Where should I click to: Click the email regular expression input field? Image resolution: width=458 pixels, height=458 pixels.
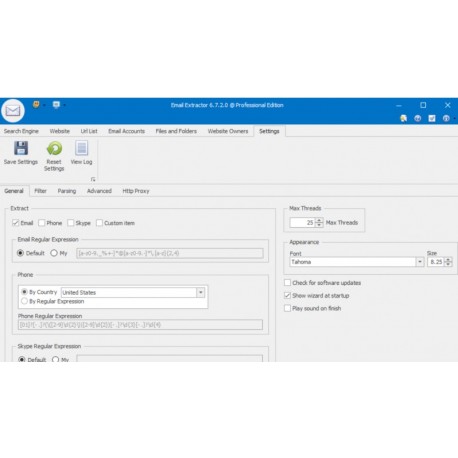pos(170,253)
